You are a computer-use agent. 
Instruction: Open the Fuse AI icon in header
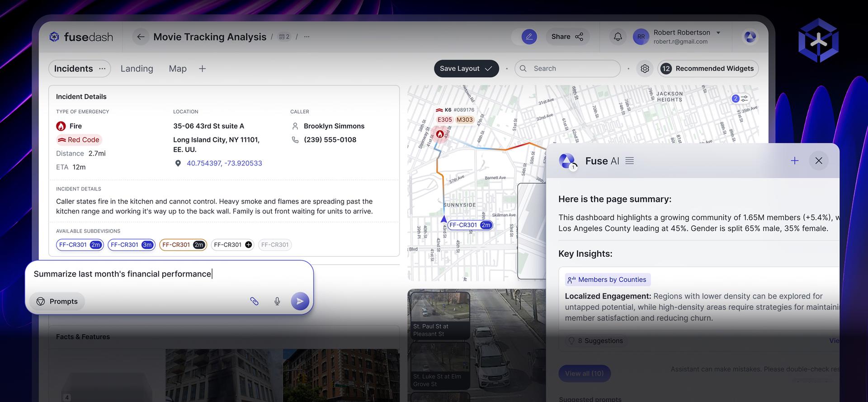tap(750, 37)
